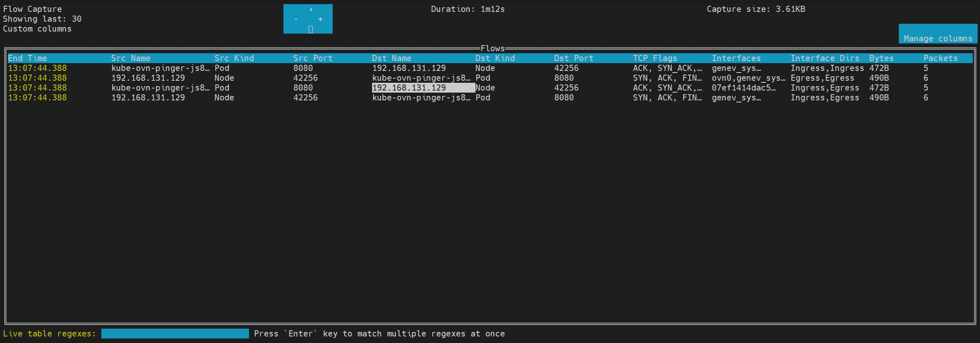Select the Src Kind column header

pyautogui.click(x=234, y=58)
